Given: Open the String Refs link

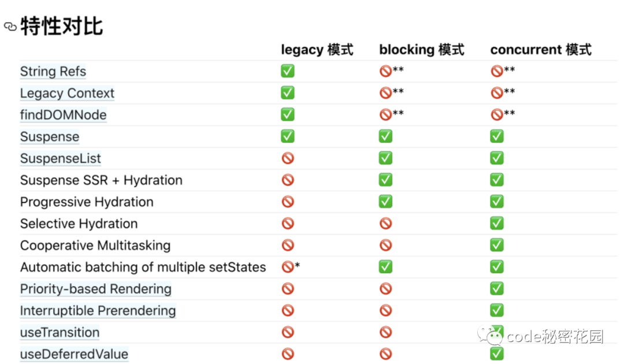Looking at the screenshot, I should point(53,72).
